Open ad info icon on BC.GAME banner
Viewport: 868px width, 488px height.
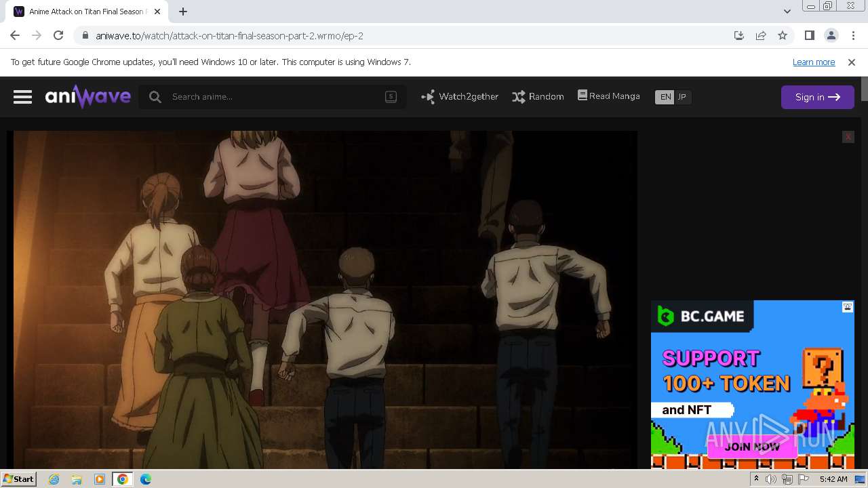pyautogui.click(x=848, y=307)
